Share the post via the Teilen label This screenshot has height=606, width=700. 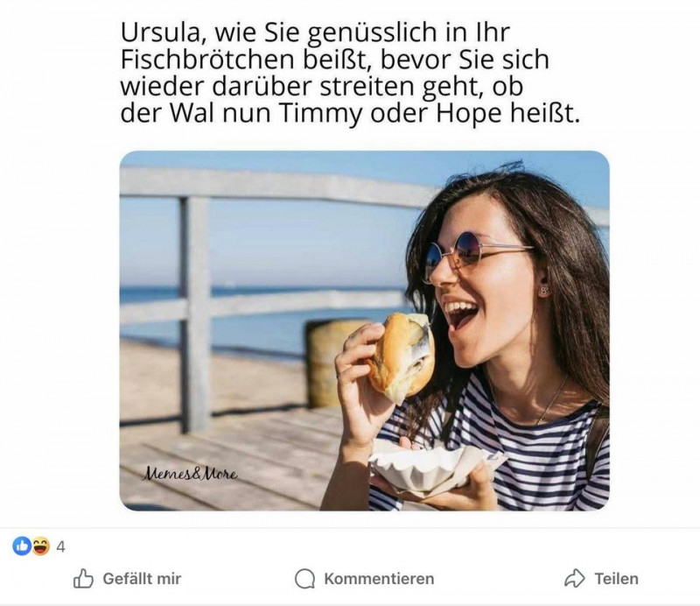pyautogui.click(x=616, y=579)
